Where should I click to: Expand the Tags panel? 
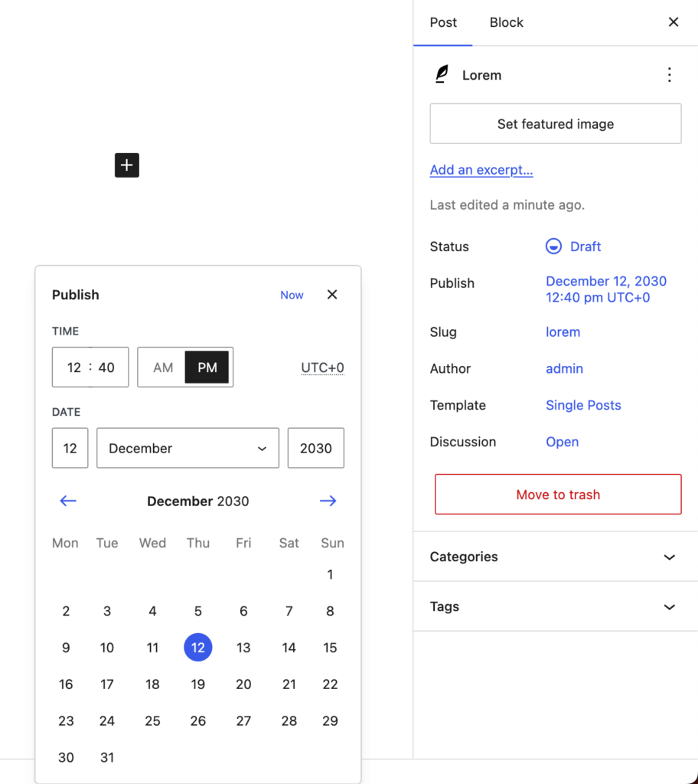tap(556, 606)
